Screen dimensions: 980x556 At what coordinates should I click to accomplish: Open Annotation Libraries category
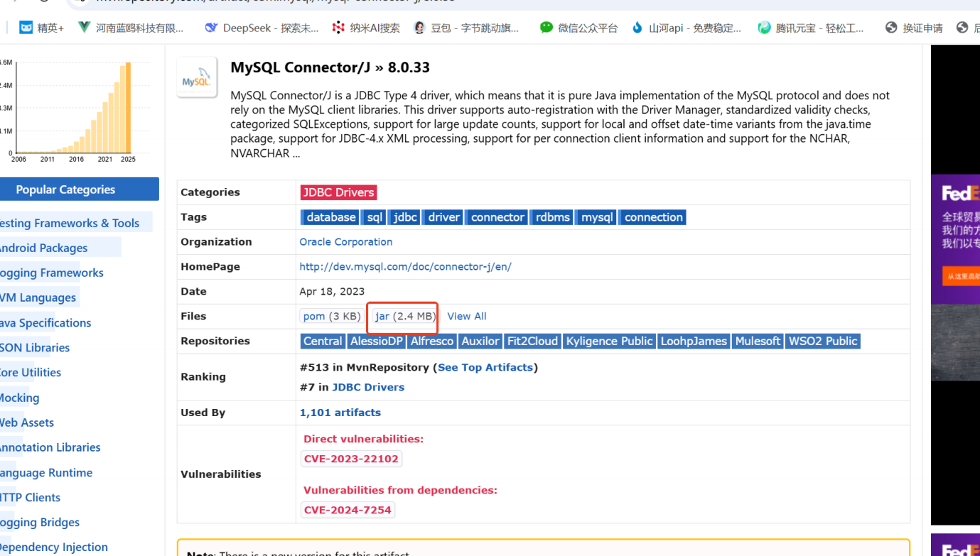pos(50,447)
